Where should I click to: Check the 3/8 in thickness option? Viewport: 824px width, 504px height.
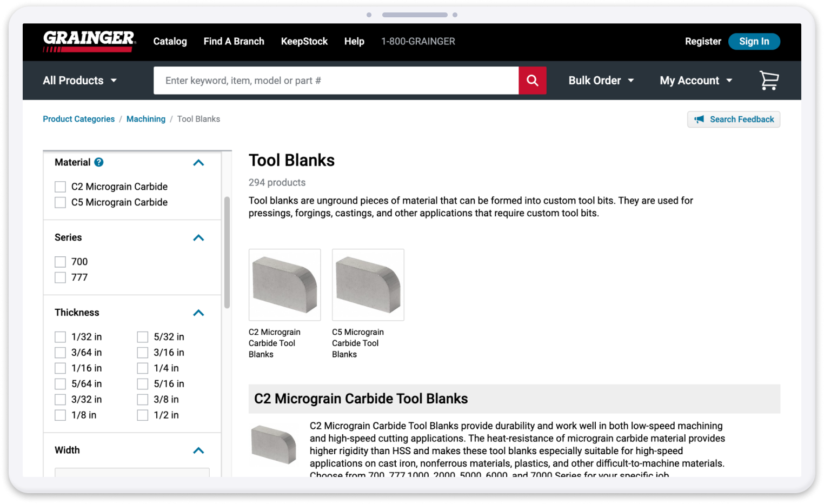(x=143, y=400)
